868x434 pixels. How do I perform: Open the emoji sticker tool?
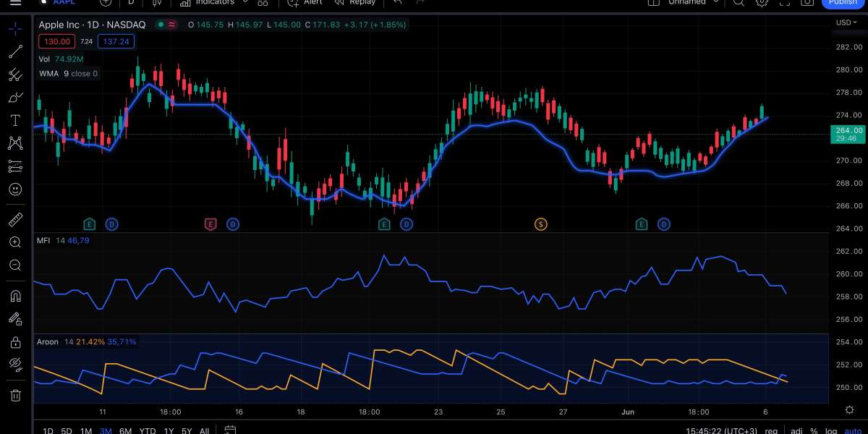click(x=15, y=190)
